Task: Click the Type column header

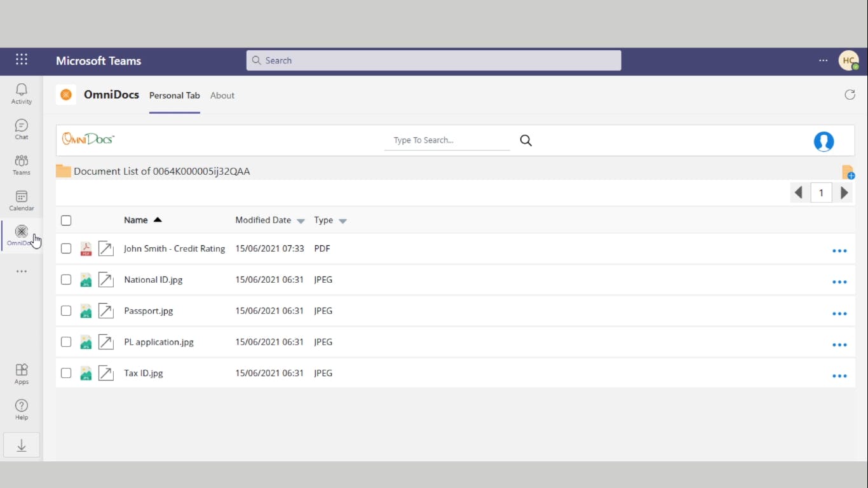Action: [x=323, y=220]
